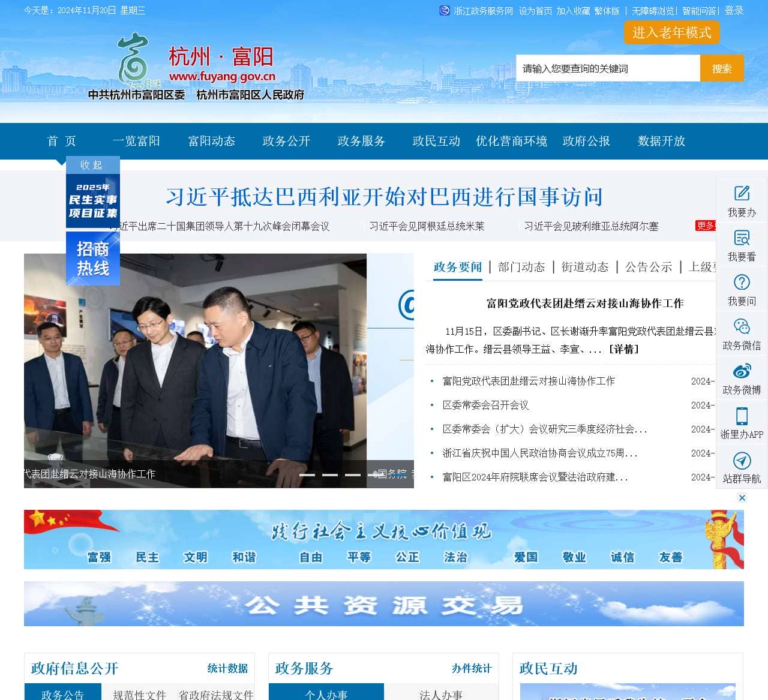Click the 浙江政务服务网 logo icon
The height and width of the screenshot is (700, 768).
tap(445, 10)
